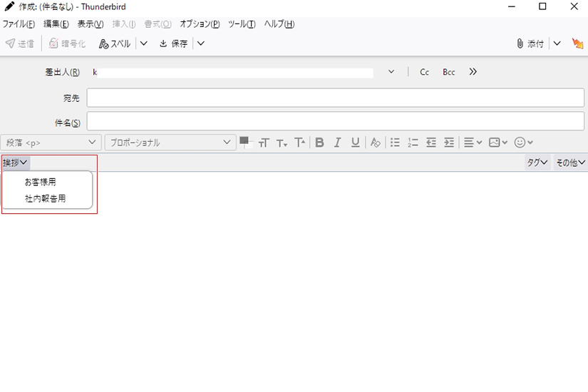The image size is (588, 392).
Task: Click the remove text styling icon
Action: 376,143
